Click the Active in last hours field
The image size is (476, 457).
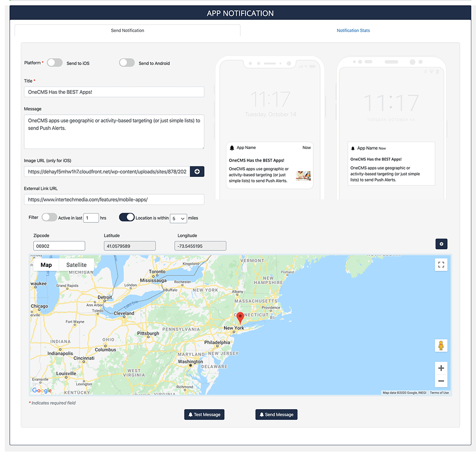click(91, 218)
